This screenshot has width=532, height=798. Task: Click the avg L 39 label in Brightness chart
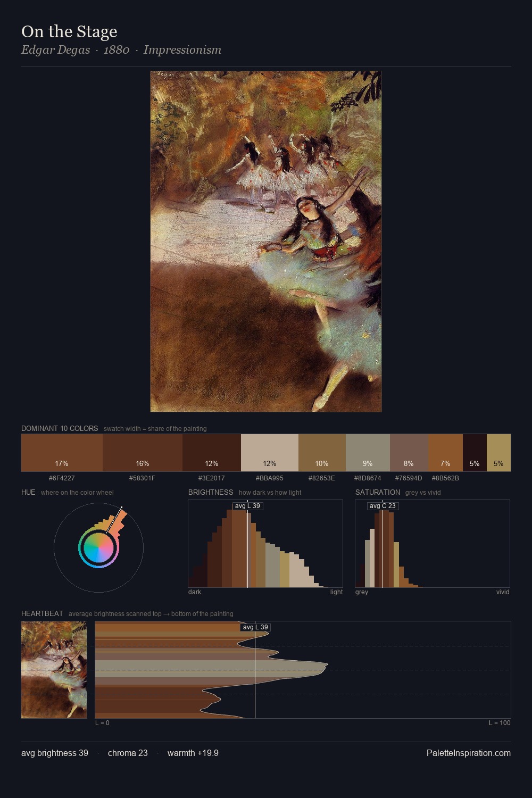click(248, 506)
